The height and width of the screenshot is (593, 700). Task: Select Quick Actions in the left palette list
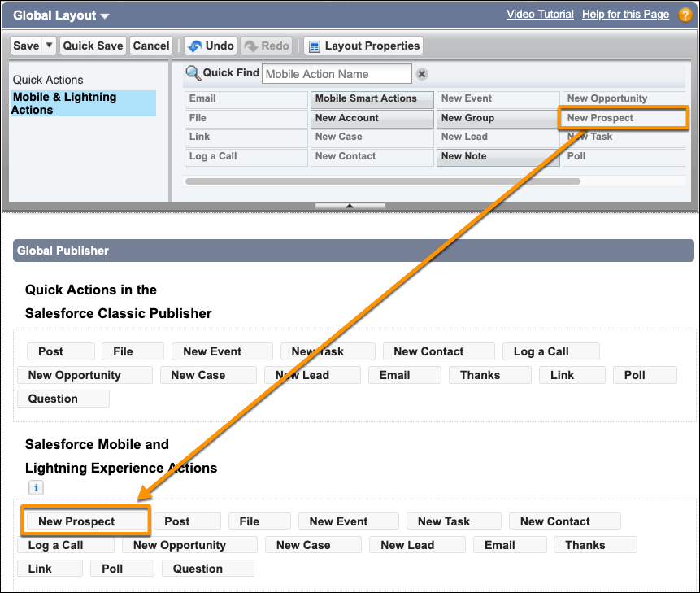[x=48, y=80]
